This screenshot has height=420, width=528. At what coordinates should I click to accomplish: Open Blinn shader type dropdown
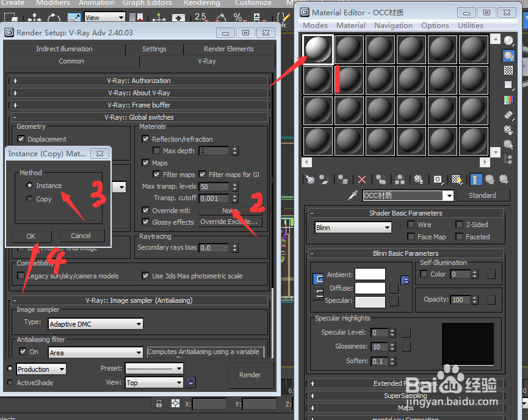(353, 228)
